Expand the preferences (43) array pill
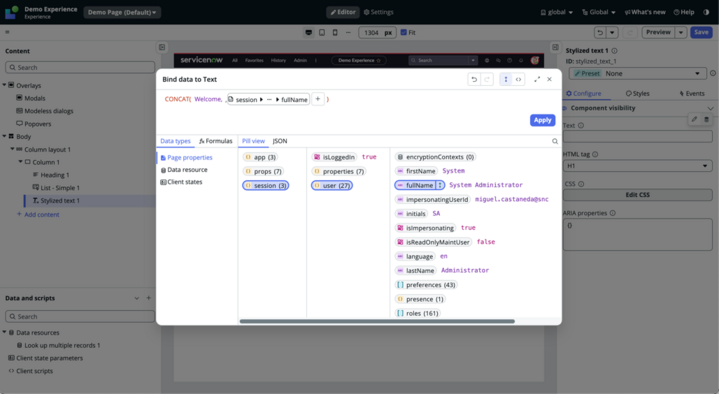719x394 pixels. tap(426, 285)
